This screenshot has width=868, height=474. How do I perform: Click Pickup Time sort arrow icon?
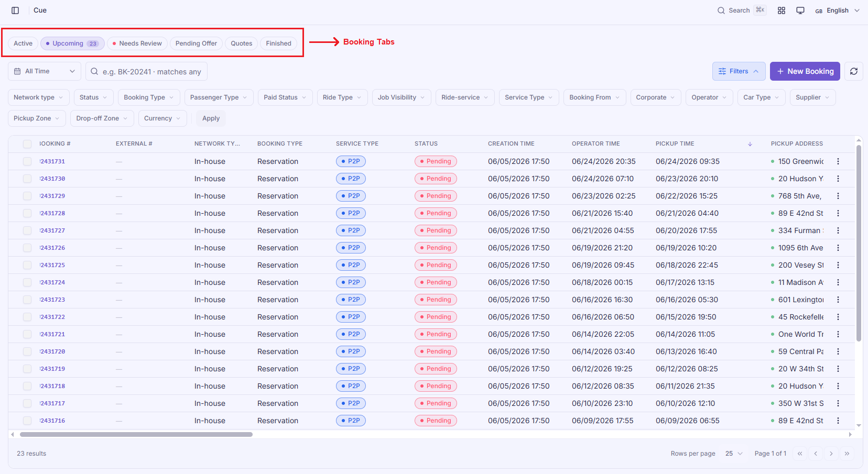[x=750, y=144]
